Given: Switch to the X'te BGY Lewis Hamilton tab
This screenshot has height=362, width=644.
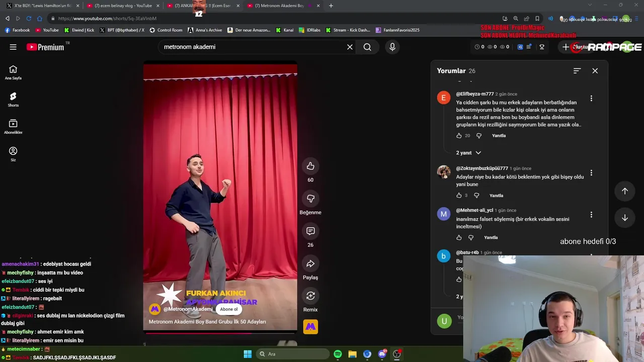Looking at the screenshot, I should click(42, 6).
